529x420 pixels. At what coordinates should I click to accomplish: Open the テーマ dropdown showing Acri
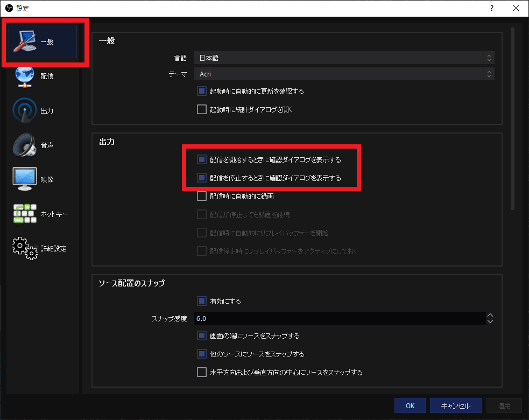(344, 74)
